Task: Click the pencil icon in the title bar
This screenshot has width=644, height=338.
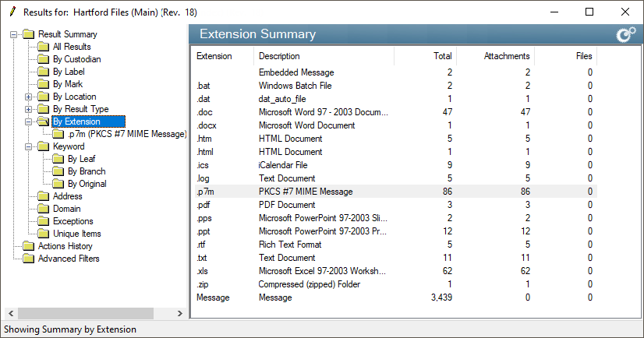Action: click(x=12, y=12)
